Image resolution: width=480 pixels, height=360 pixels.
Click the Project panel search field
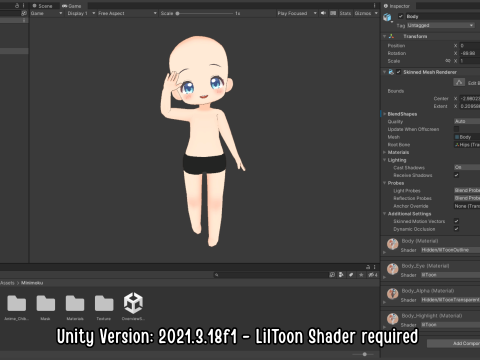(270, 275)
